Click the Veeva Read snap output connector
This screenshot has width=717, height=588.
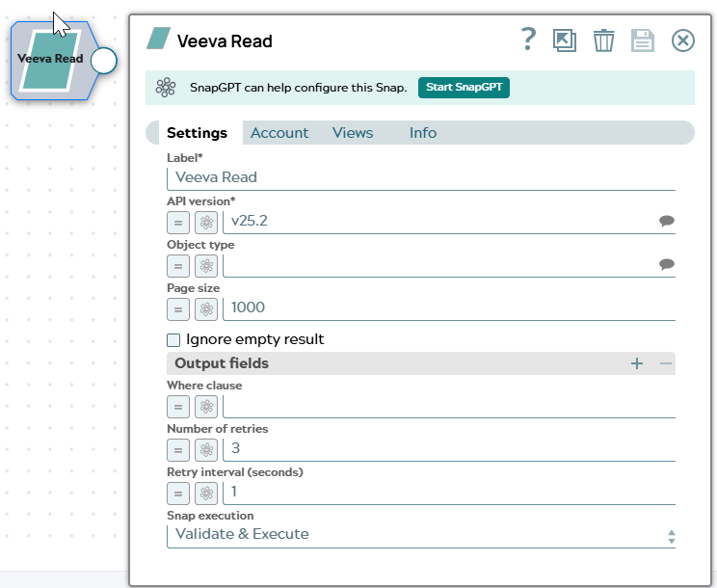coord(104,61)
